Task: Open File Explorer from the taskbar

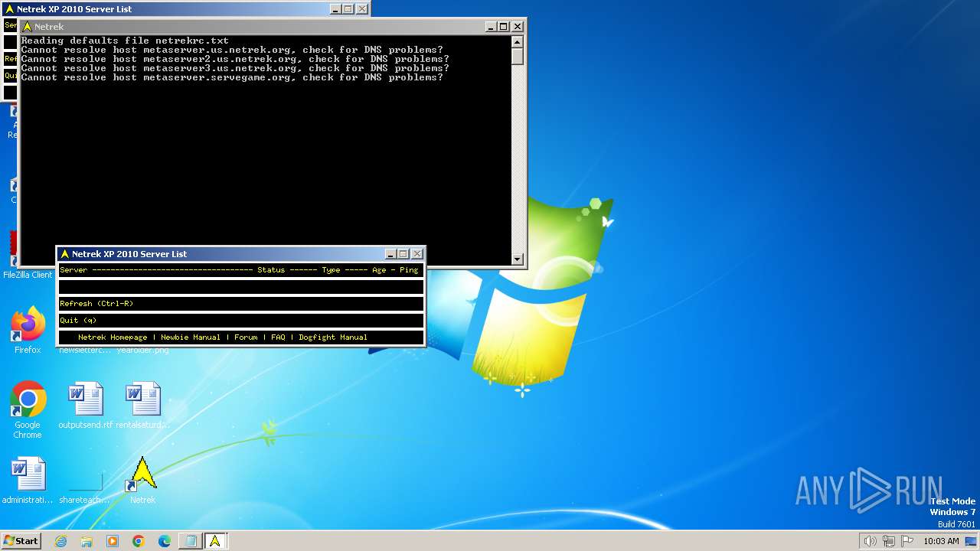Action: [87, 541]
